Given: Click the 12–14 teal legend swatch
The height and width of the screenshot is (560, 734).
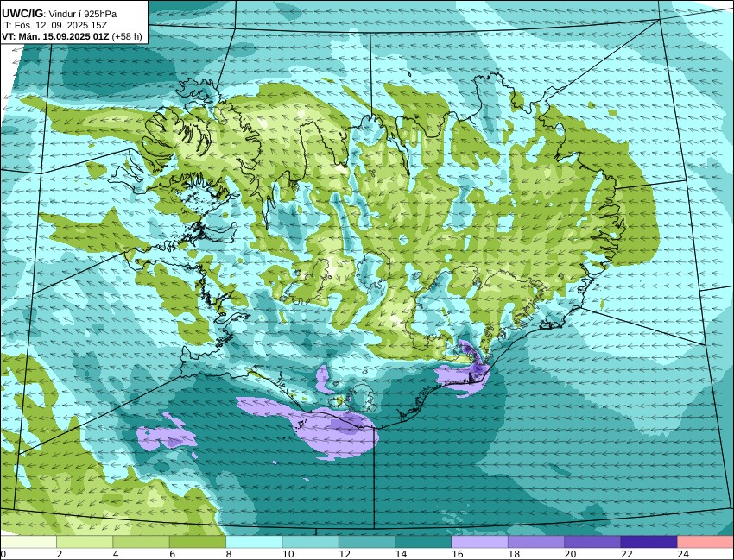Looking at the screenshot, I should tap(366, 542).
